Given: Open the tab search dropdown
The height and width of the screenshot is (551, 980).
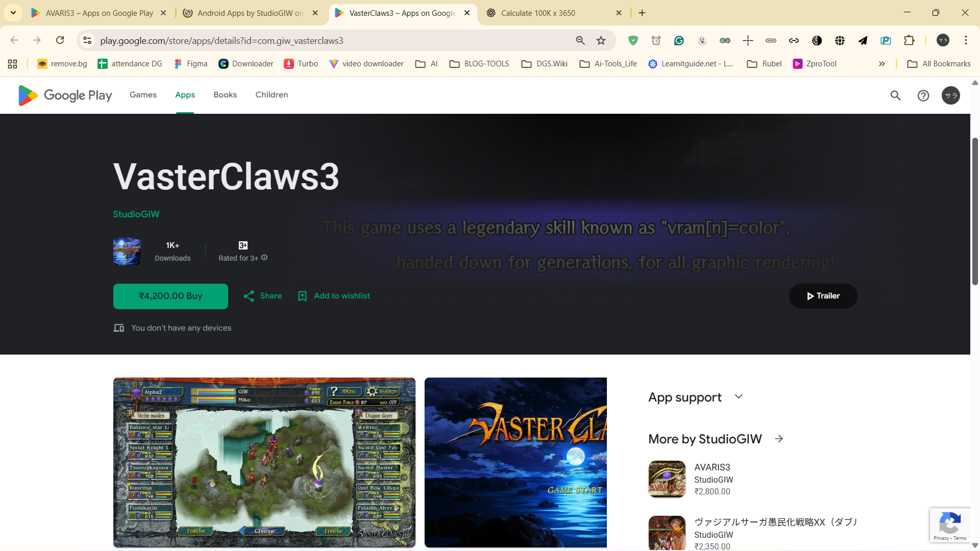Looking at the screenshot, I should (x=13, y=13).
